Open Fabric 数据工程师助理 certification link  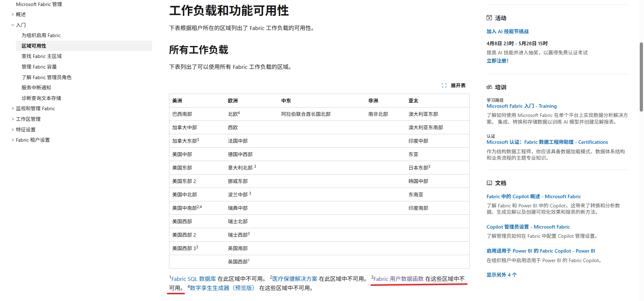pyautogui.click(x=547, y=142)
